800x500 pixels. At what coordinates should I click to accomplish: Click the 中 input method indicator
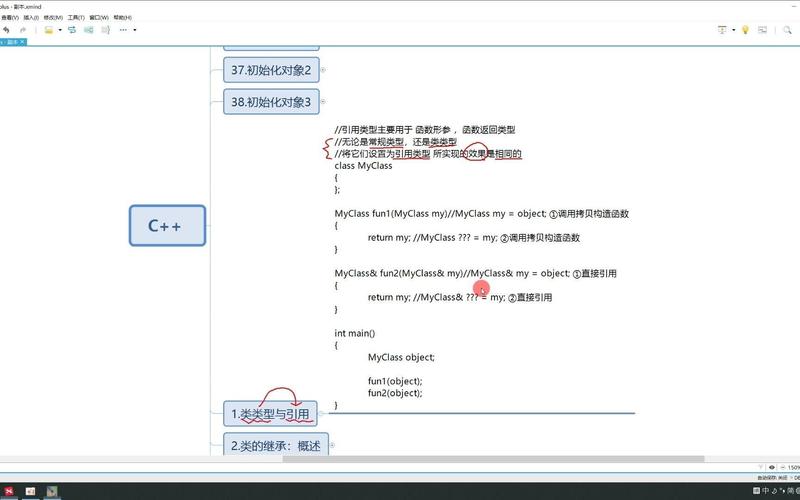point(765,490)
